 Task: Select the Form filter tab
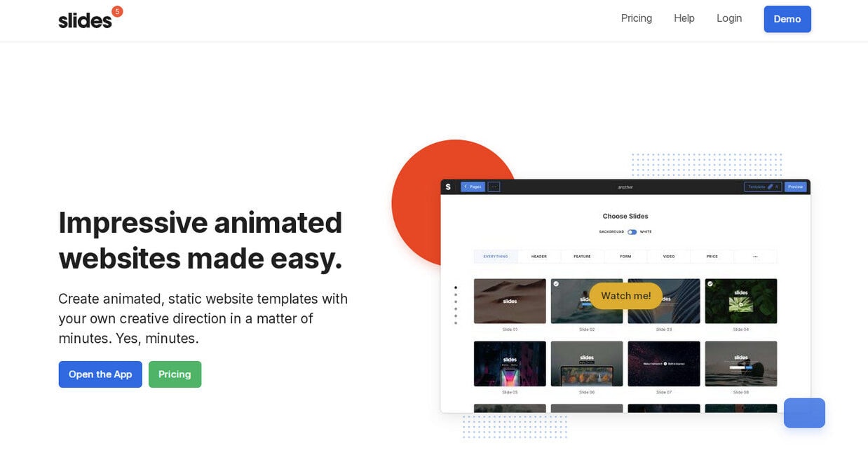click(x=625, y=257)
